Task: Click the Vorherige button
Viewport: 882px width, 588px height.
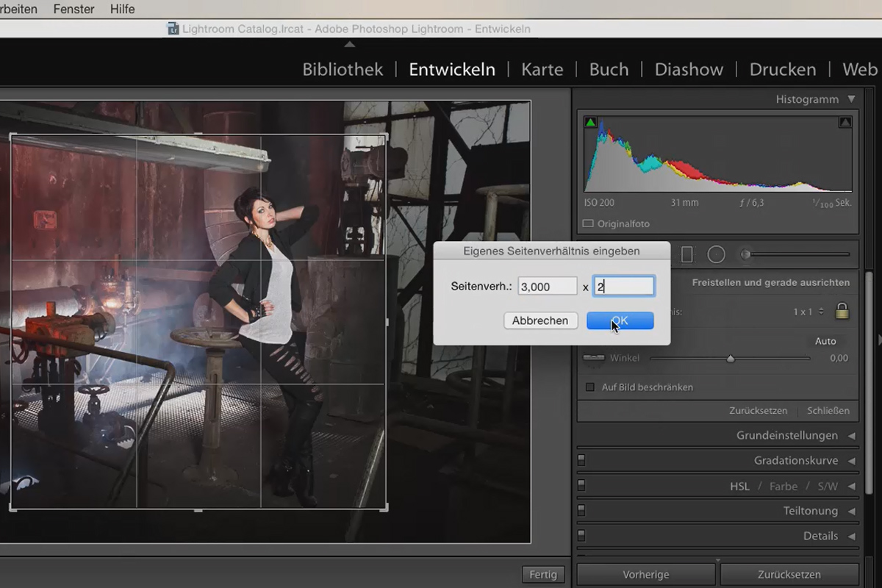Action: click(x=646, y=574)
